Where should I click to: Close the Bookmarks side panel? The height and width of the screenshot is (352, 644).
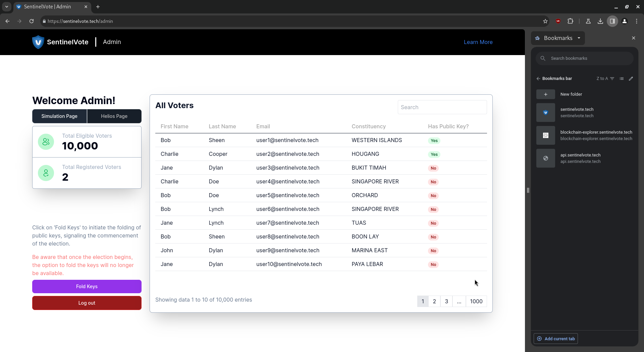point(633,38)
